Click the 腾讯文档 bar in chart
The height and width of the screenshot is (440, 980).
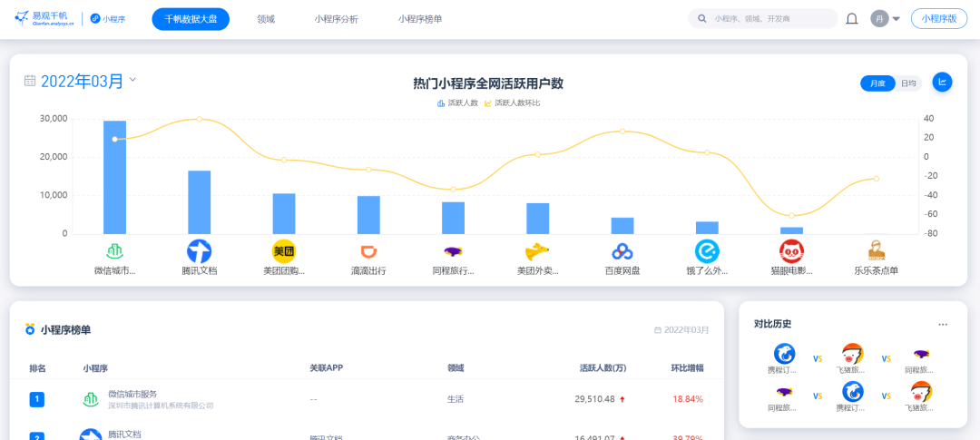click(199, 202)
